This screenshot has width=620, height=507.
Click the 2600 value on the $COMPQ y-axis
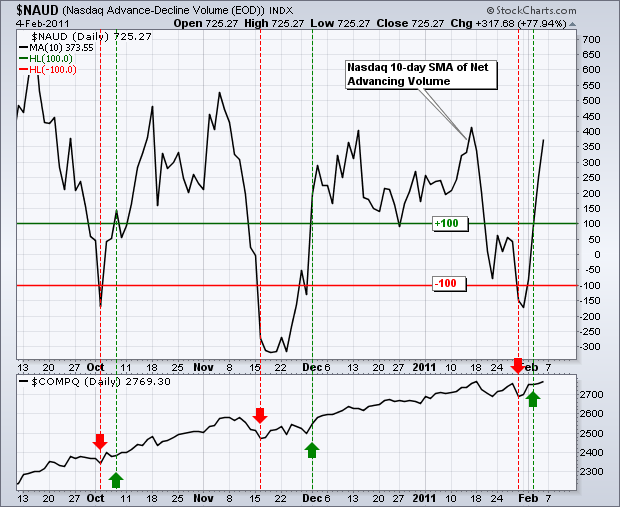coord(592,414)
